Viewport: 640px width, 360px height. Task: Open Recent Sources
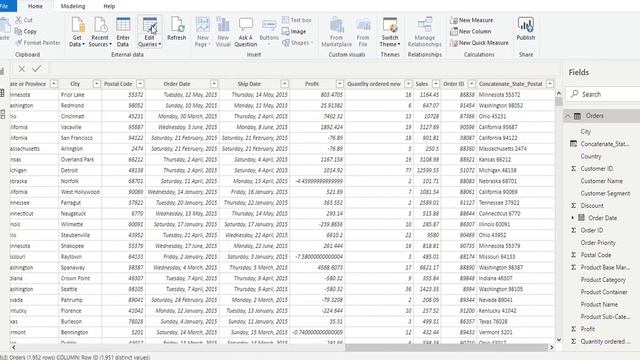(x=100, y=32)
